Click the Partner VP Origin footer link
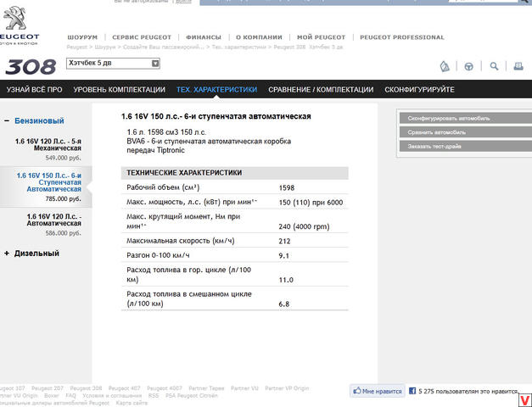Image resolution: width=532 pixels, height=407 pixels. tap(287, 388)
